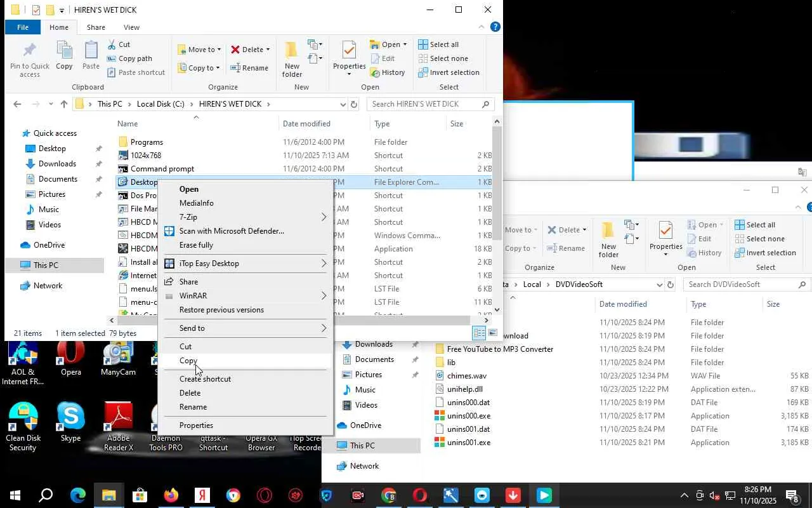
Task: Click the Properties checkmark icon in the title bar
Action: click(36, 10)
